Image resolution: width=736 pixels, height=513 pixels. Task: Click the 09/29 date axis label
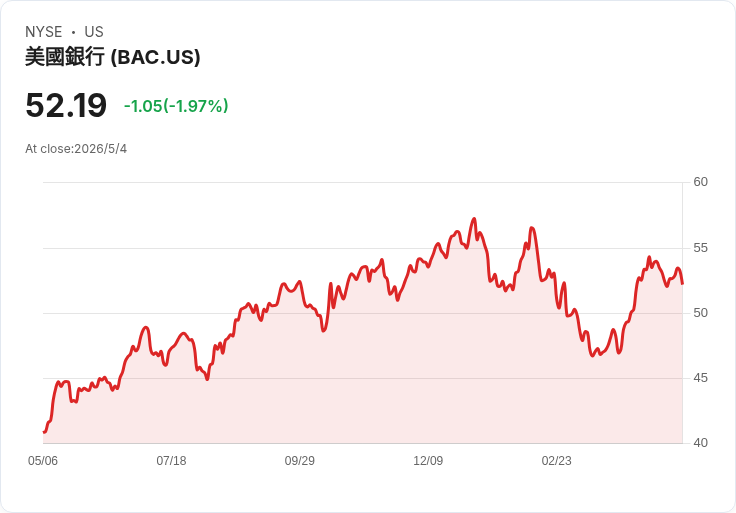(x=299, y=460)
